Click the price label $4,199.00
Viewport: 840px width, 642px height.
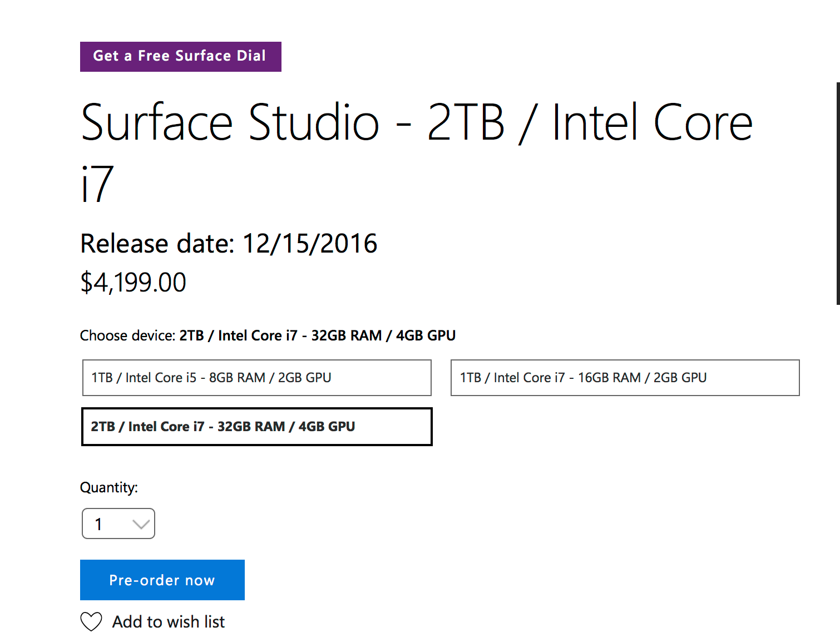click(134, 282)
